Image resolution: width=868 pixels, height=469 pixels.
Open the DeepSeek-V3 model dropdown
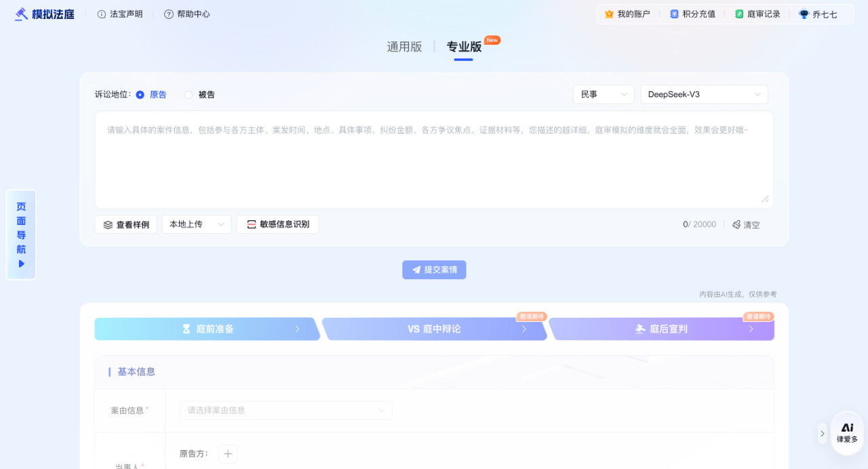[x=704, y=94]
